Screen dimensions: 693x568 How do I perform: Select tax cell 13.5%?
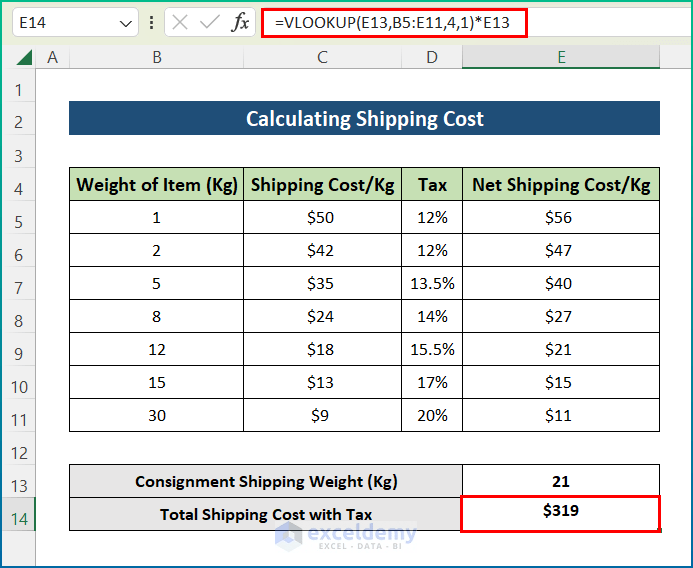(x=432, y=283)
